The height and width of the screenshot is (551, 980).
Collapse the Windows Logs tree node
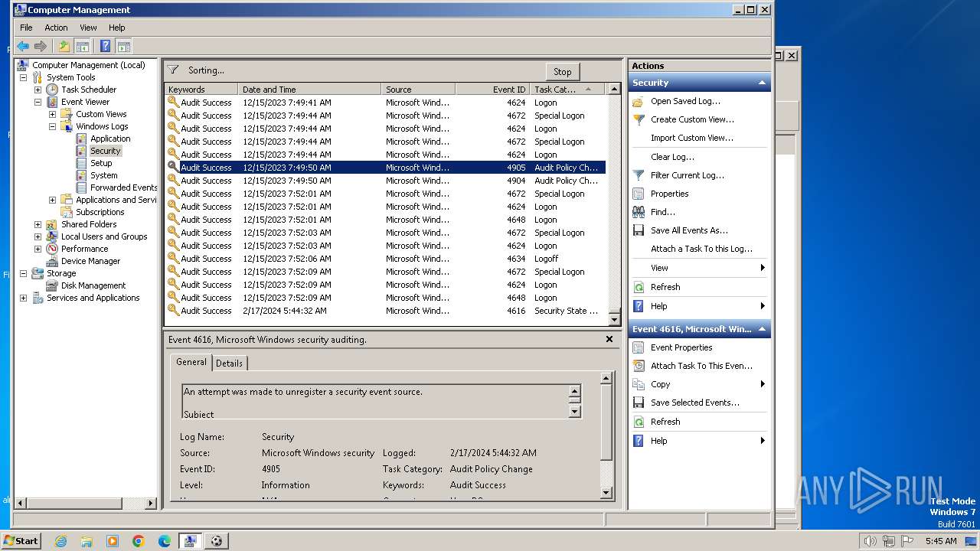tap(52, 126)
